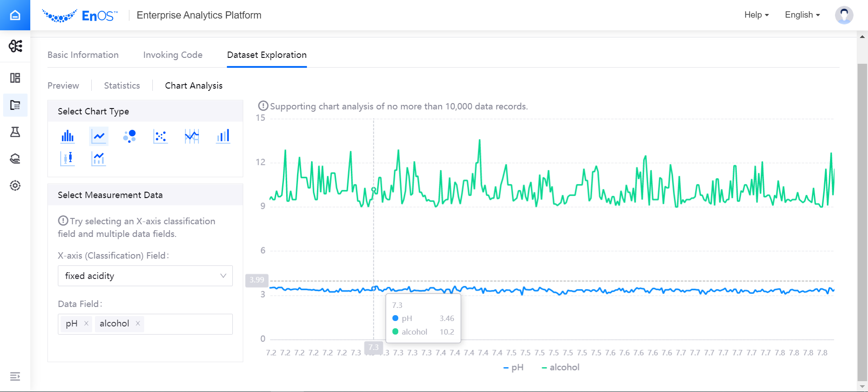Expand the Help menu
The height and width of the screenshot is (392, 868).
click(756, 15)
